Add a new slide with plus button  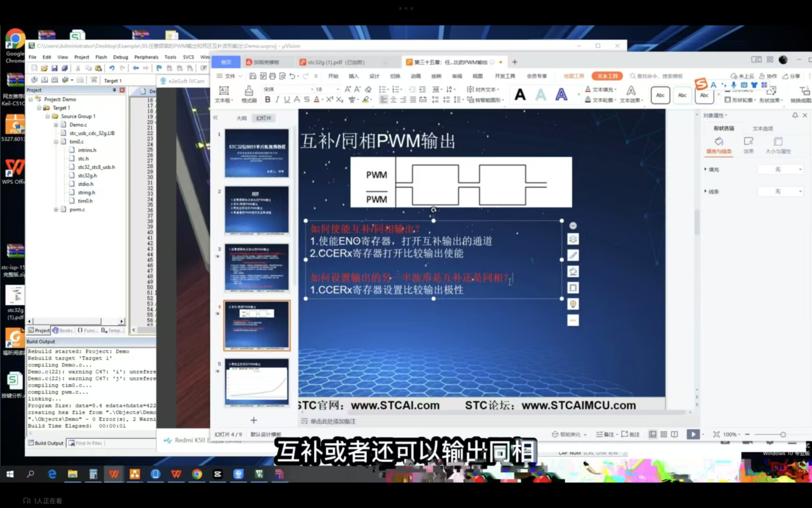pos(254,420)
